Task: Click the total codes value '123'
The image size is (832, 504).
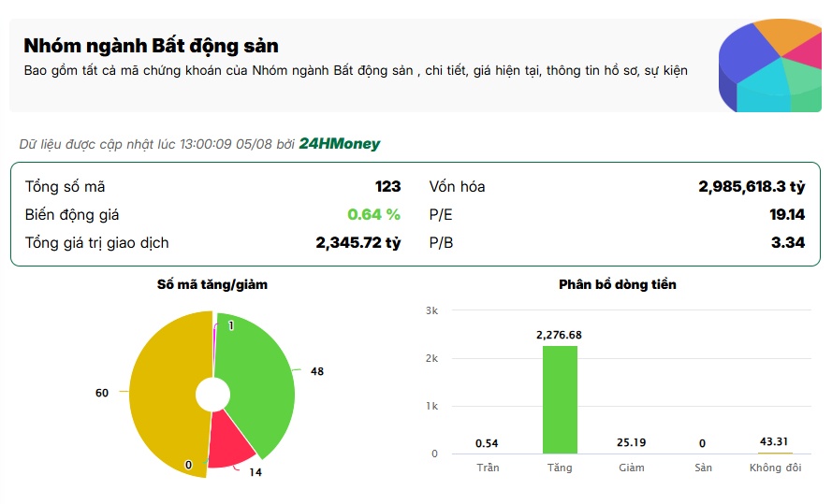Action: click(387, 187)
